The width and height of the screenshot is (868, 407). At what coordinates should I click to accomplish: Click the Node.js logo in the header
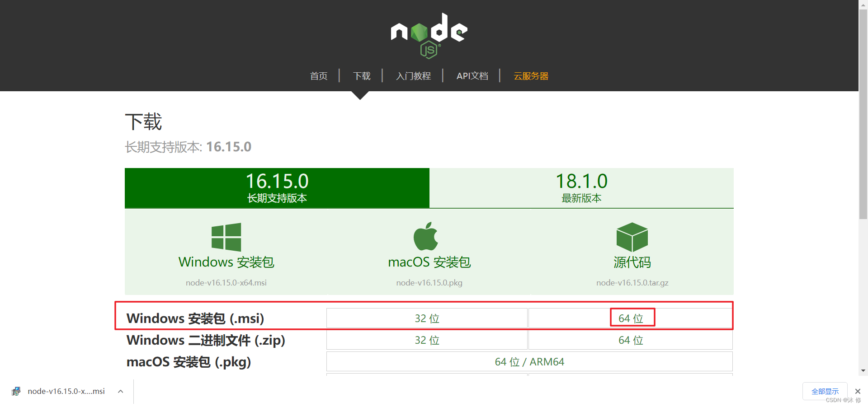429,36
